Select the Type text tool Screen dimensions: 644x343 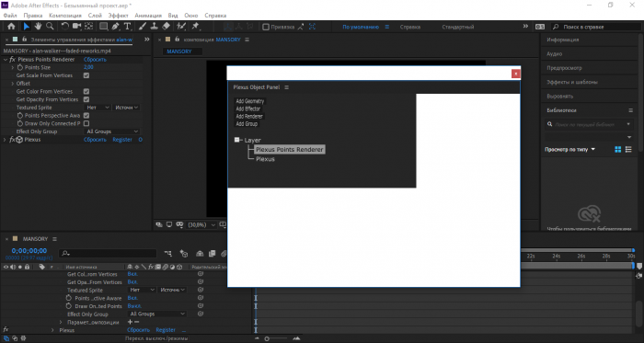tap(127, 27)
